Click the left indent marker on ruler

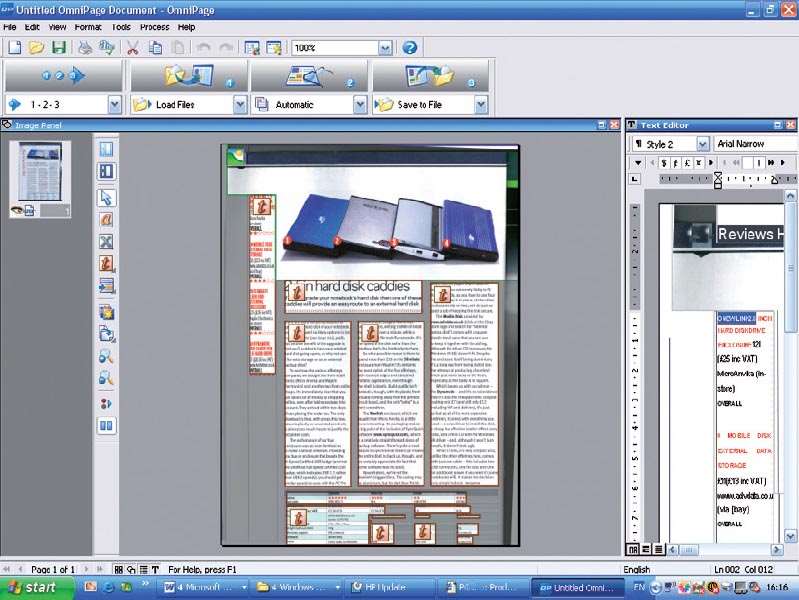(x=717, y=179)
